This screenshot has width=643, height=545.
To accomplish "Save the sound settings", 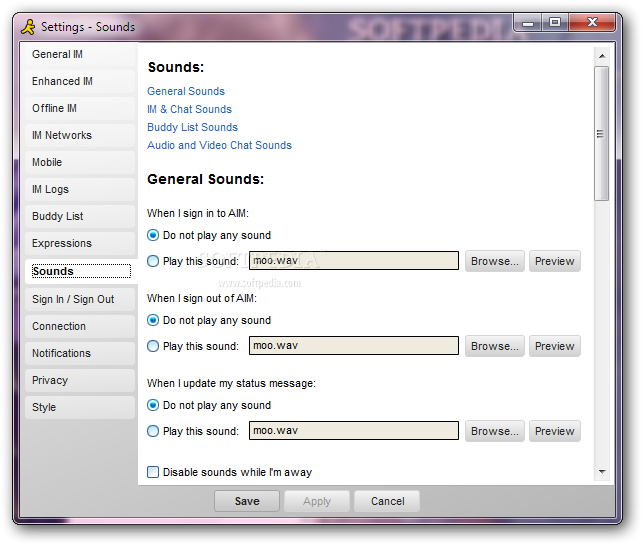I will [247, 501].
